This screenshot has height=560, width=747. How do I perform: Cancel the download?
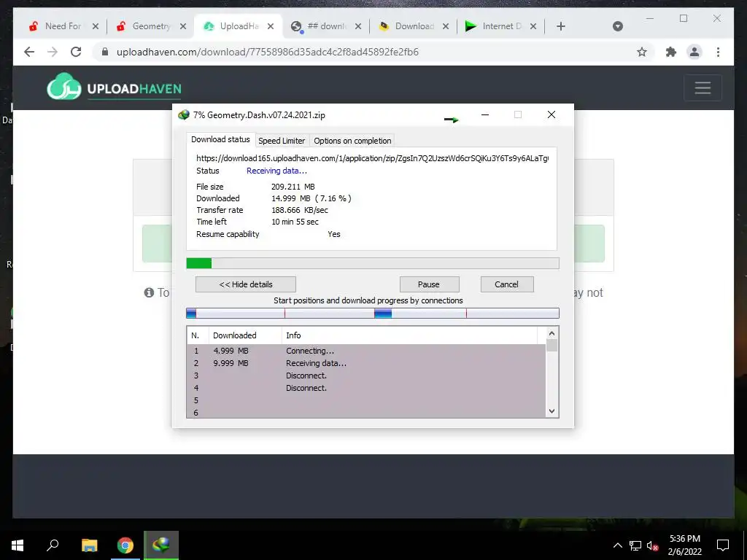tap(507, 284)
